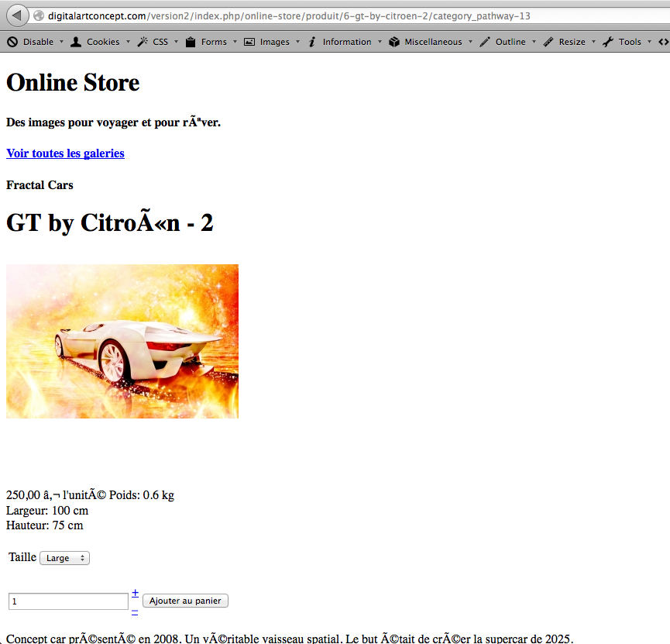Image resolution: width=670 pixels, height=644 pixels.
Task: Expand the Miscellaneous menu dropdown arrow
Action: point(470,42)
